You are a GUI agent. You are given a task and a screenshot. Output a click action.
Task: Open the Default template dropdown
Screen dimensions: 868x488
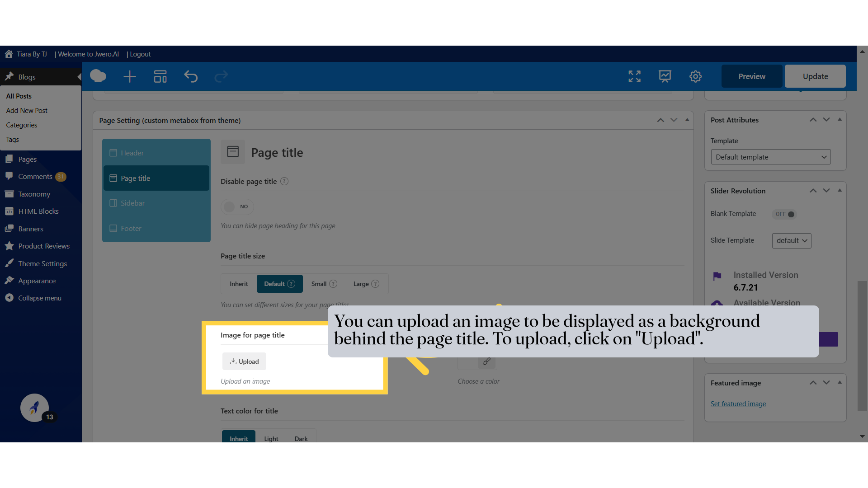tap(770, 157)
